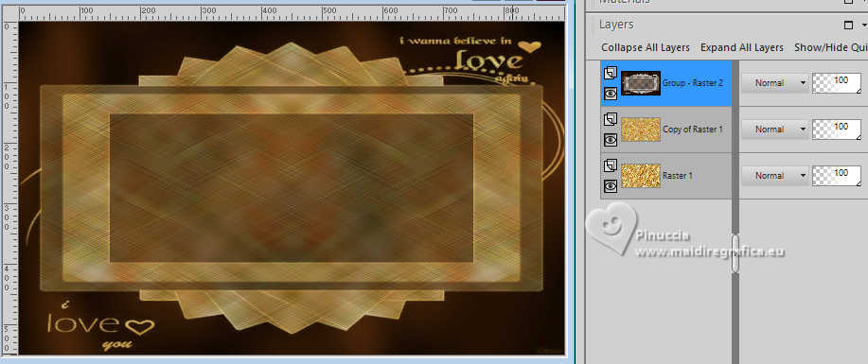Viewport: 868px width, 364px height.
Task: Click the Layers palette float/maximize icon
Action: tap(849, 25)
